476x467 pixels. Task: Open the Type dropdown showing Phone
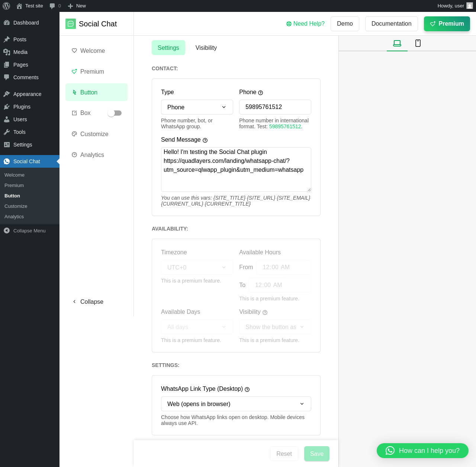[197, 107]
